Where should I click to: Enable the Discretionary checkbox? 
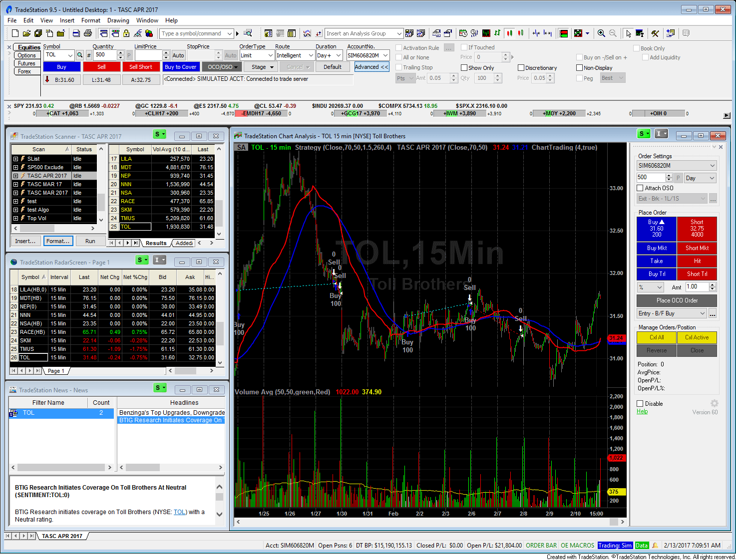click(x=521, y=68)
